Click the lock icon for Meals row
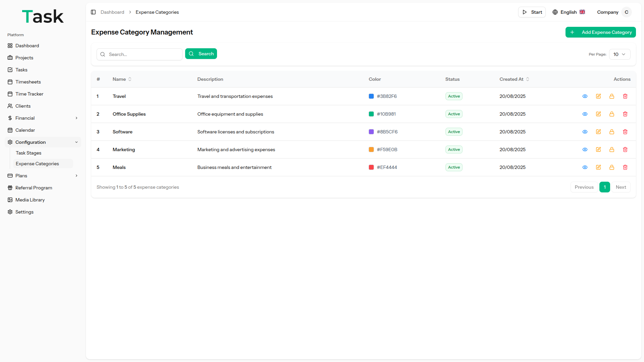Viewport: 644px width, 362px height. click(x=612, y=167)
